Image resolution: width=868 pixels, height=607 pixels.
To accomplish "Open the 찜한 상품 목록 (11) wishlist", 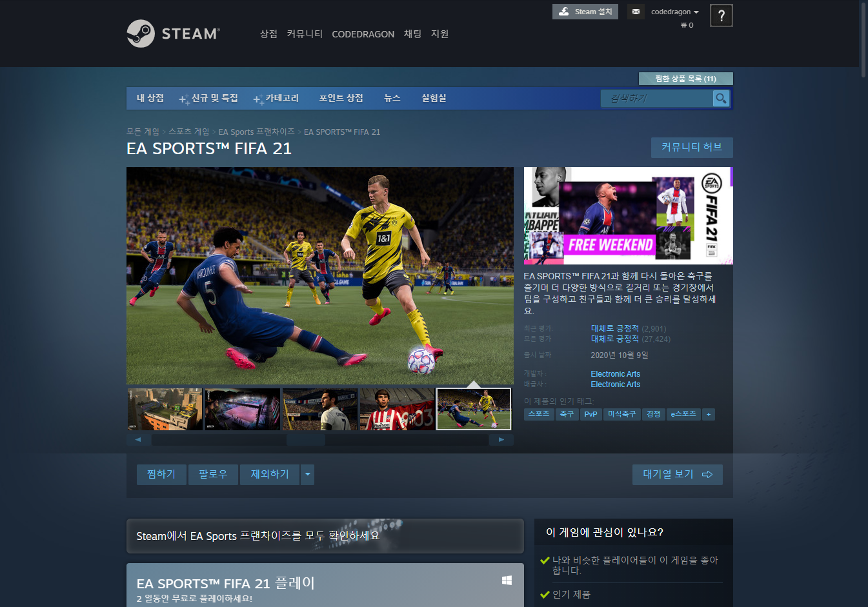I will (x=685, y=79).
